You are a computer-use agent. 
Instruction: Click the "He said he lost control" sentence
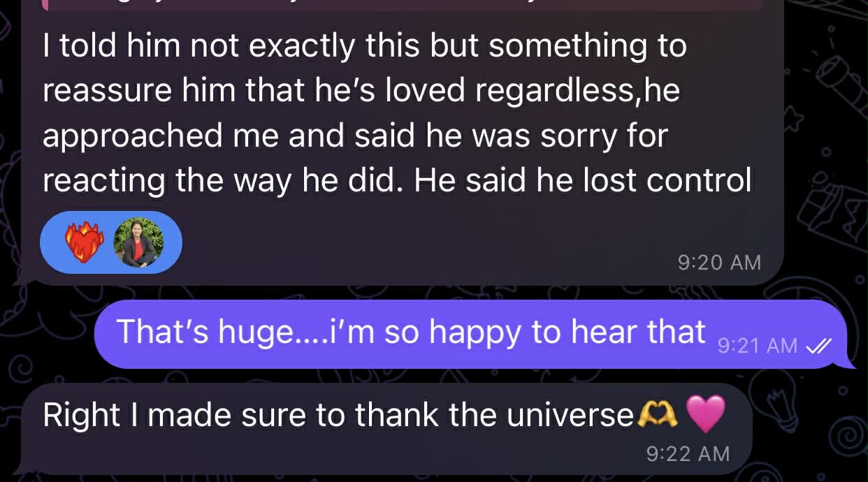(x=582, y=181)
